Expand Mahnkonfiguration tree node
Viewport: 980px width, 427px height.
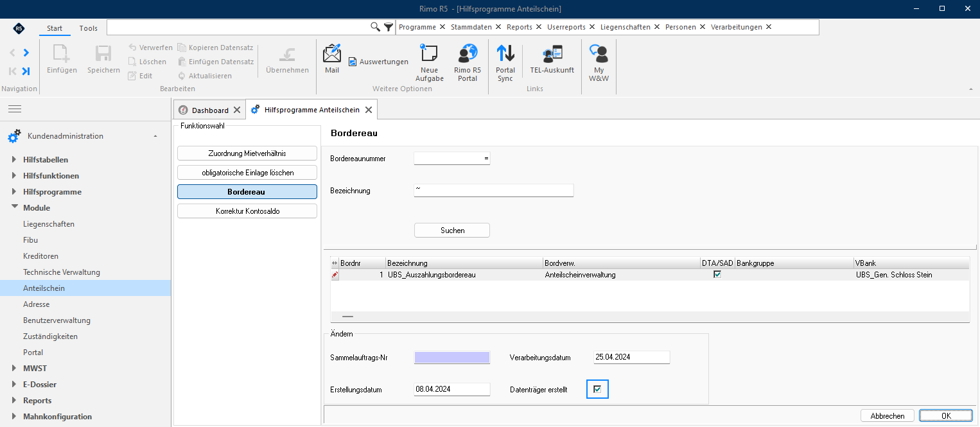(x=14, y=417)
